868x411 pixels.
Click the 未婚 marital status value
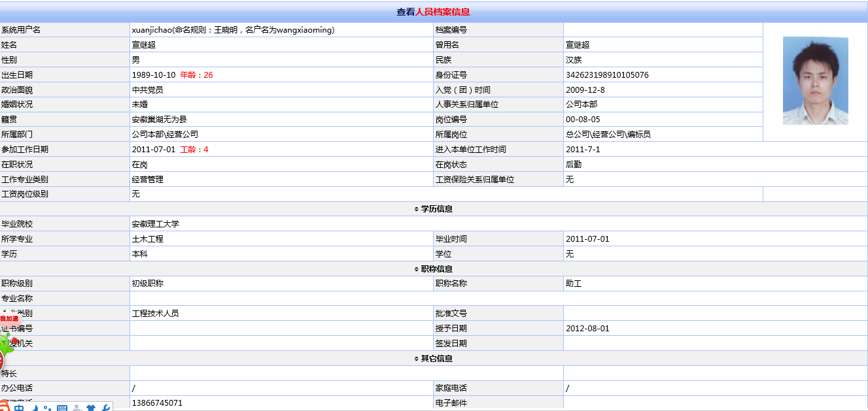[139, 105]
